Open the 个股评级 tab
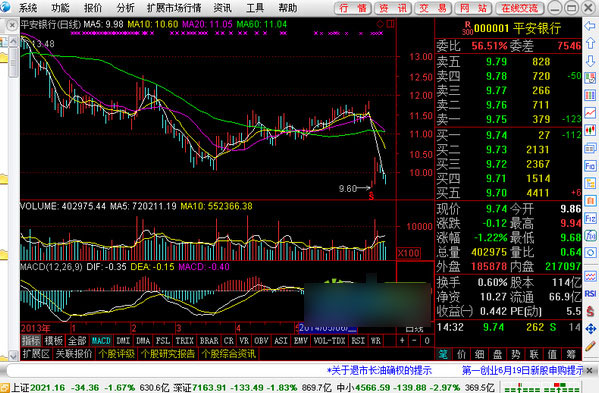The height and width of the screenshot is (393, 599). coord(117,354)
